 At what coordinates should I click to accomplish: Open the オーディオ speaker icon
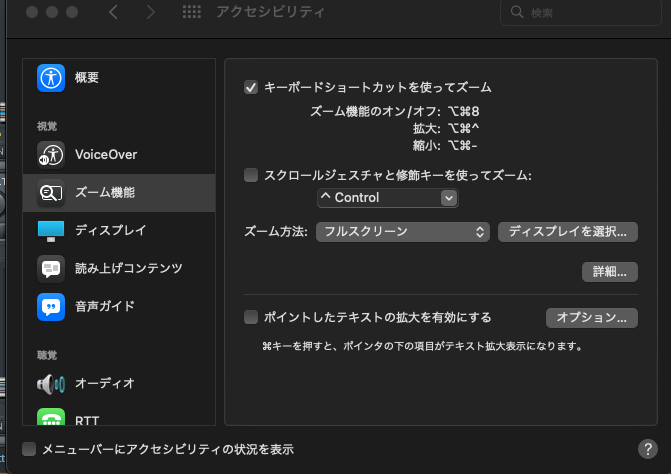point(51,383)
